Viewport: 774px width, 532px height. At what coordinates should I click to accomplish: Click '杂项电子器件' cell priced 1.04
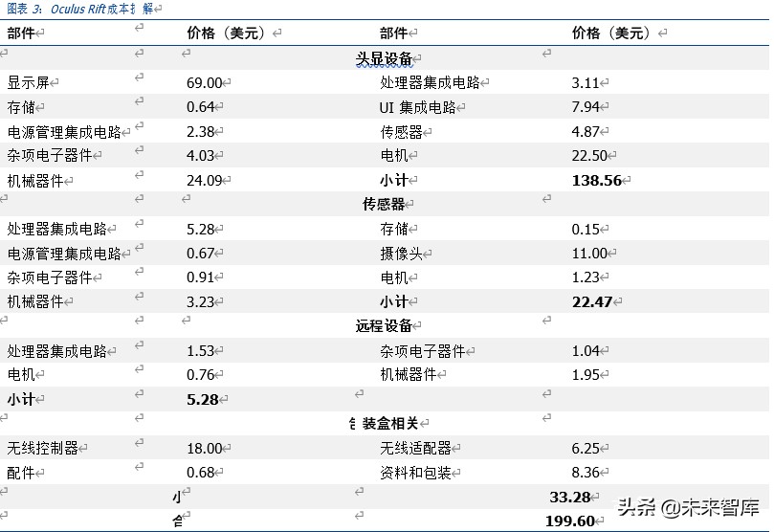click(422, 351)
